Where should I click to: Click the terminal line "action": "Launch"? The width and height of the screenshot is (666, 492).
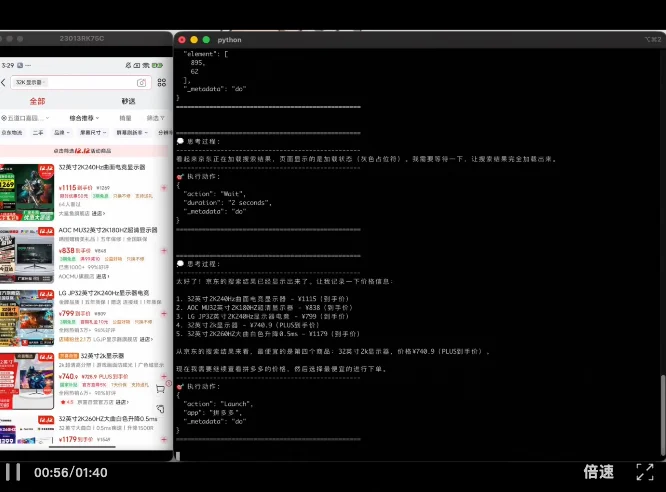click(x=218, y=404)
